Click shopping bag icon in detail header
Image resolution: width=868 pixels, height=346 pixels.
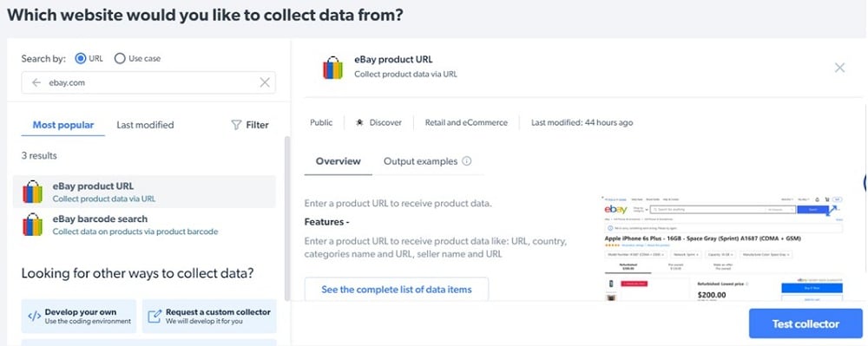click(332, 67)
